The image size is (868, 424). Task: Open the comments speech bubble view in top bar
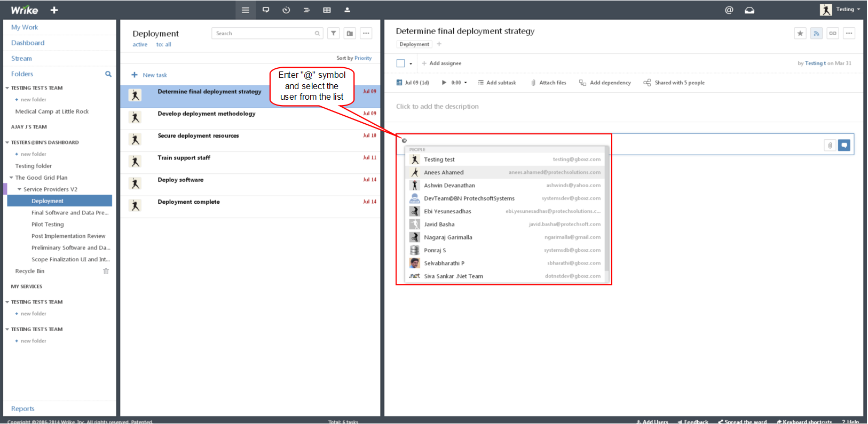point(266,10)
